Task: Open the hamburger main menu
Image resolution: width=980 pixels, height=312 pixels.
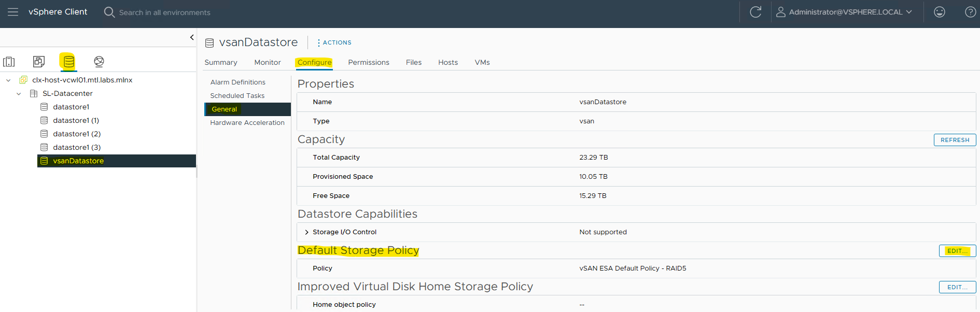Action: click(x=13, y=12)
